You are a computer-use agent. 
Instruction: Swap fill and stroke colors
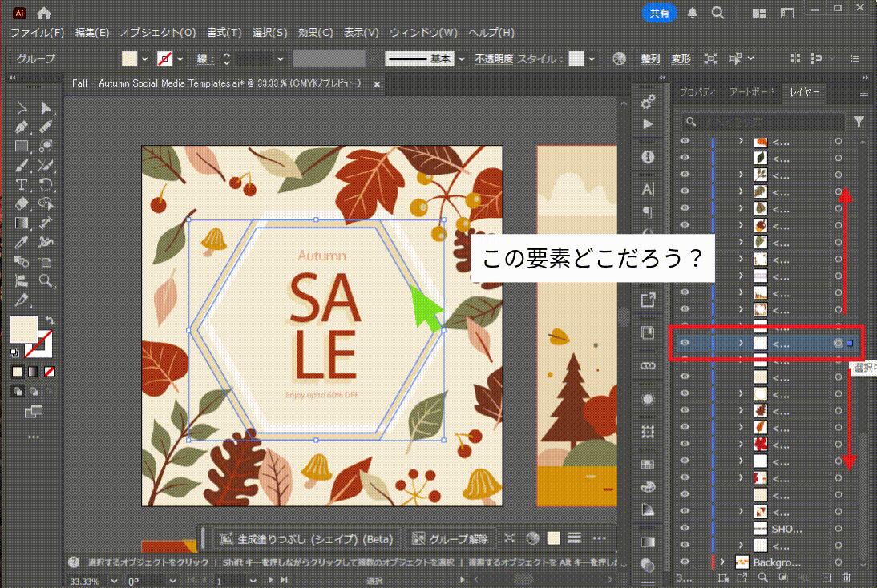pos(49,320)
